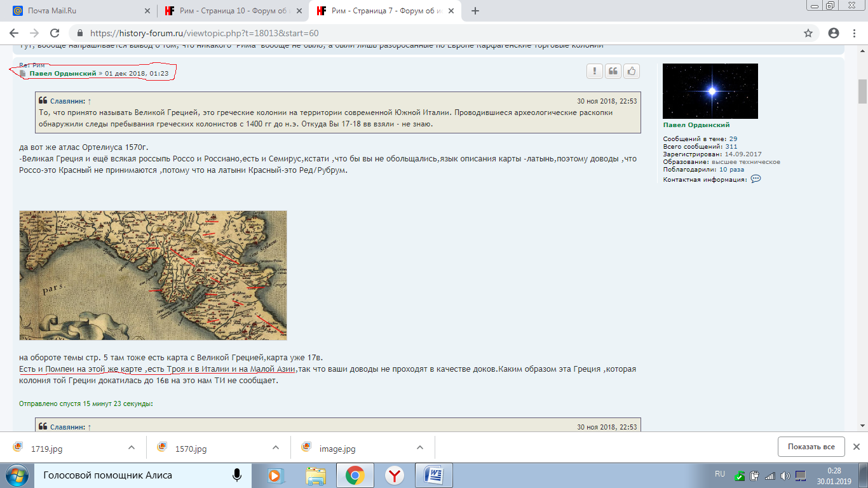Click quote timestamp 30 ноя 2018, 22:53
Screen dimensions: 868x488
tap(607, 101)
